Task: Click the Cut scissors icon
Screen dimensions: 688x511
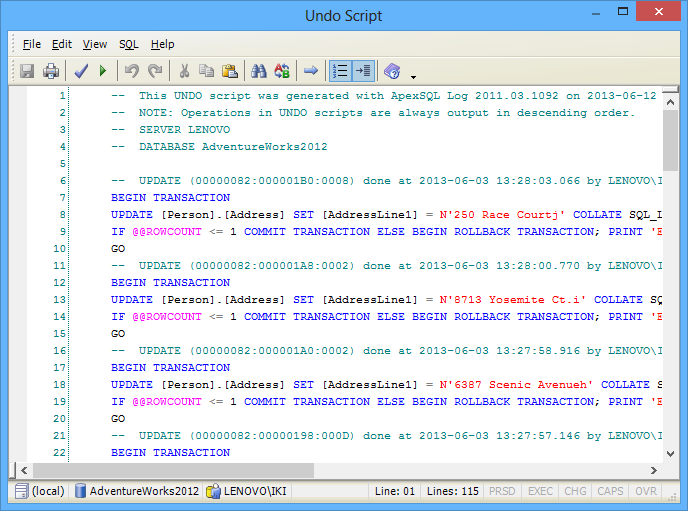Action: [184, 71]
